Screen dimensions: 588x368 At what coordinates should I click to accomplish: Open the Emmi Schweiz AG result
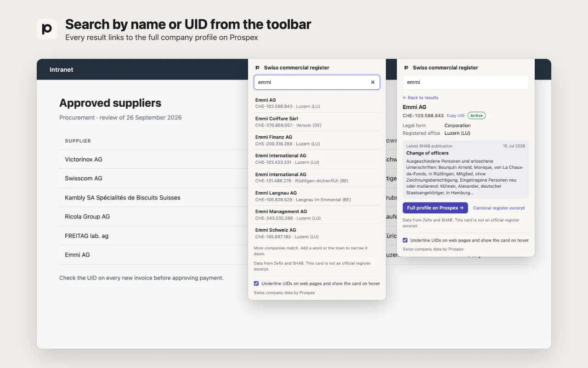click(x=317, y=233)
